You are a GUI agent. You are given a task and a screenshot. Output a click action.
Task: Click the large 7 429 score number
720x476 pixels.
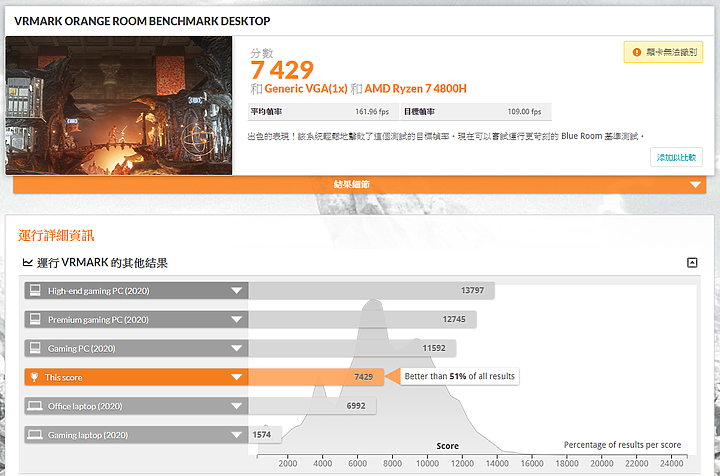click(x=282, y=70)
